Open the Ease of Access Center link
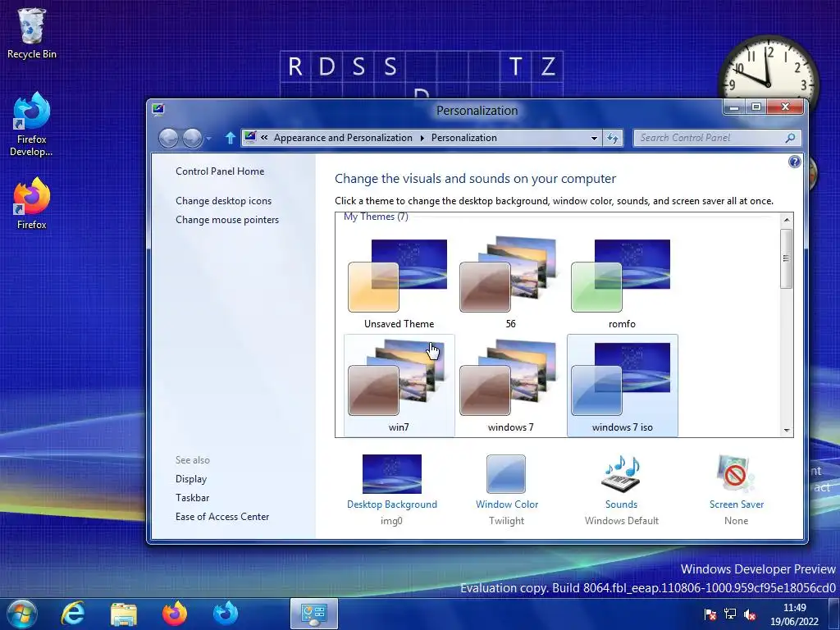The image size is (840, 630). pyautogui.click(x=222, y=517)
